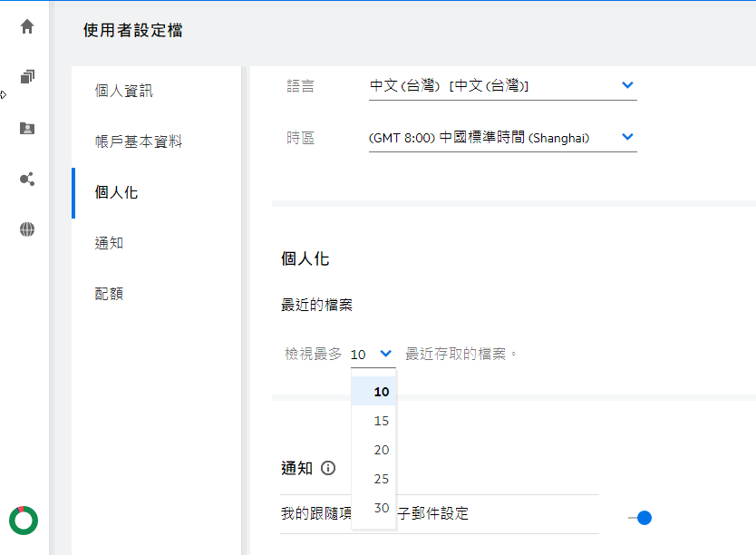Open Net Folders icon in sidebar
This screenshot has width=756, height=555.
pos(26,128)
